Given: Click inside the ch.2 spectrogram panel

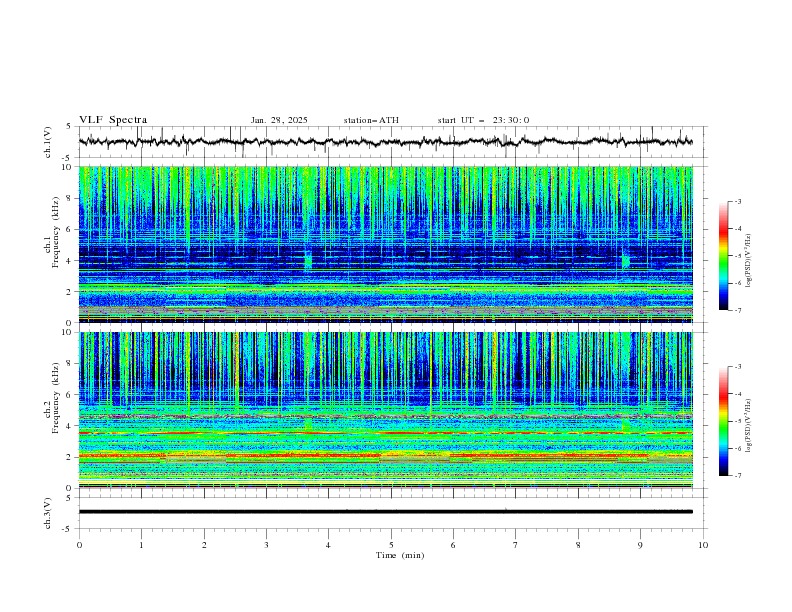Looking at the screenshot, I should click(x=386, y=410).
